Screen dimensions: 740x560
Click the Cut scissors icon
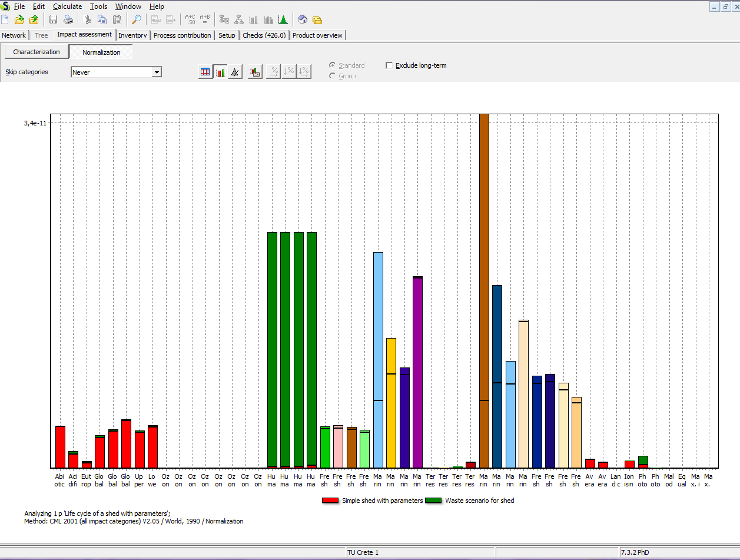point(88,19)
